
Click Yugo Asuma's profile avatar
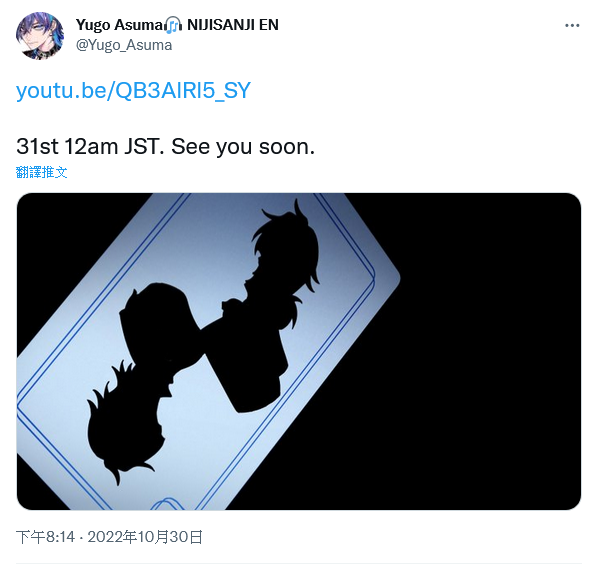coord(40,36)
